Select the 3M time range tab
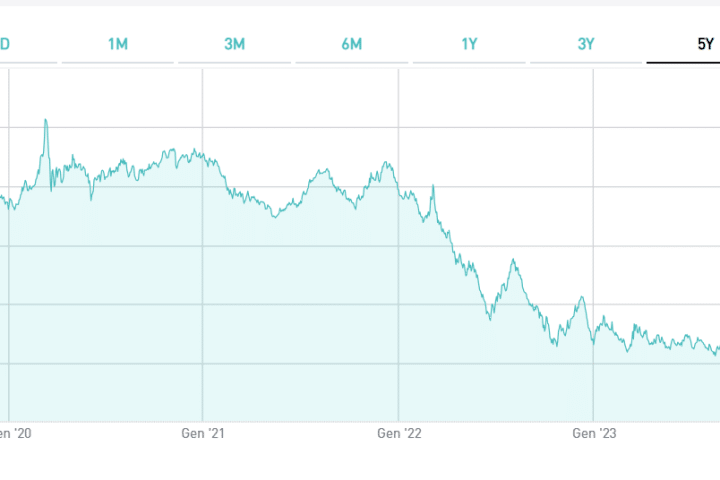Screen dimensions: 720x480 click(235, 43)
